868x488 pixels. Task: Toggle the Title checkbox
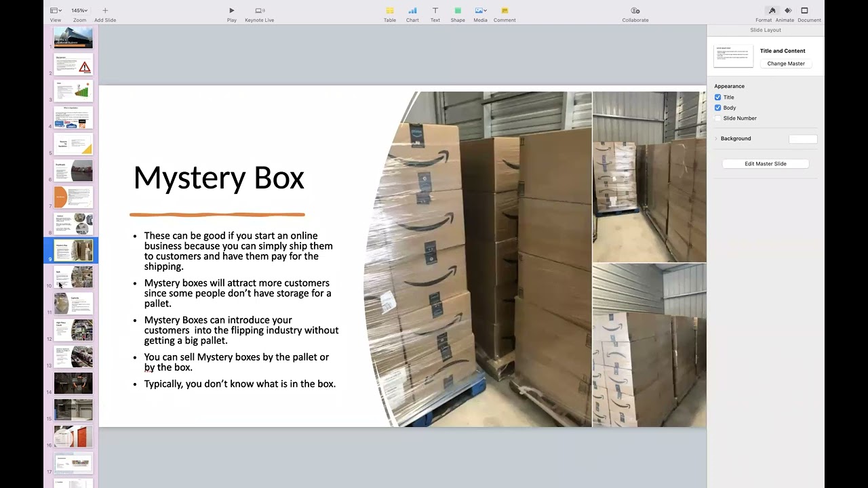(x=717, y=98)
